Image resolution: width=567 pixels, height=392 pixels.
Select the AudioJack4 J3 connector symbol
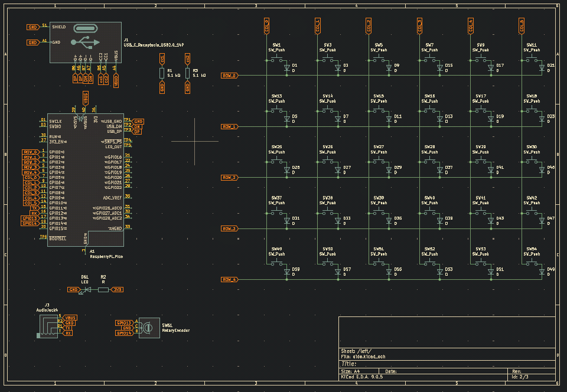click(x=46, y=326)
